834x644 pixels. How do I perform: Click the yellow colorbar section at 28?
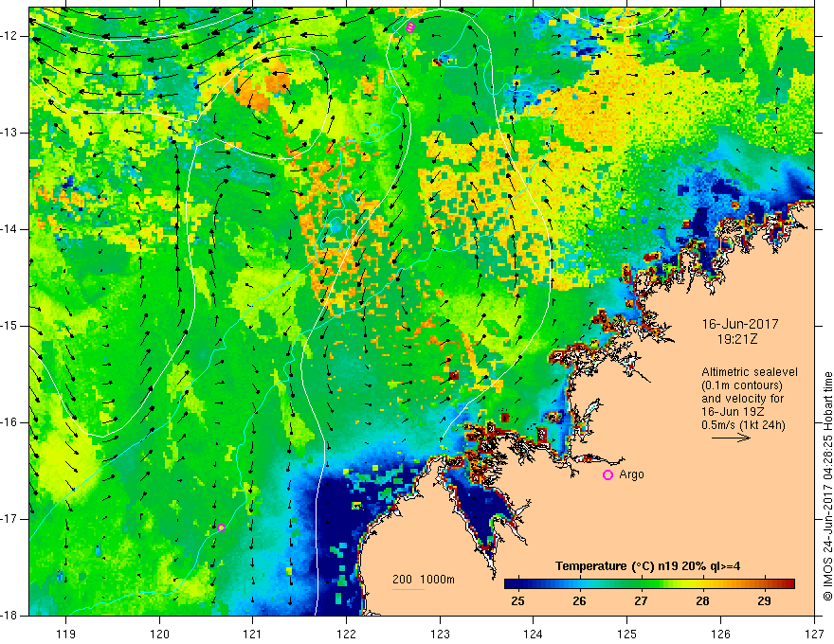point(703,584)
